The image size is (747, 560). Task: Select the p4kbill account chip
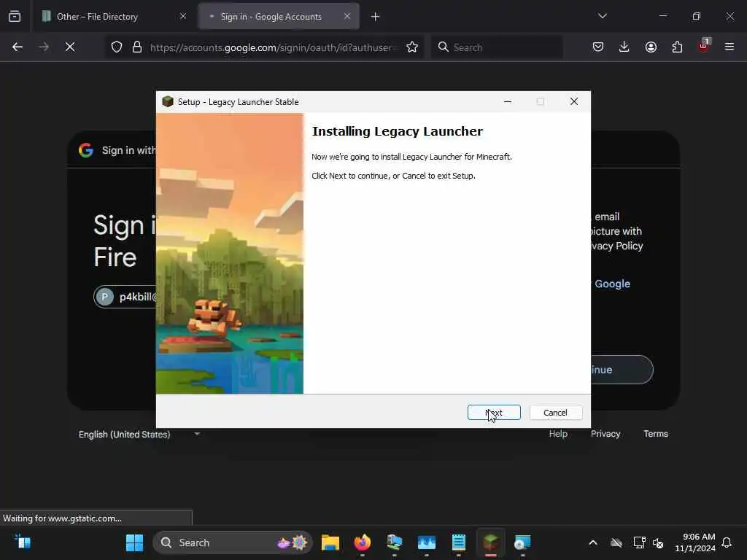tap(125, 297)
